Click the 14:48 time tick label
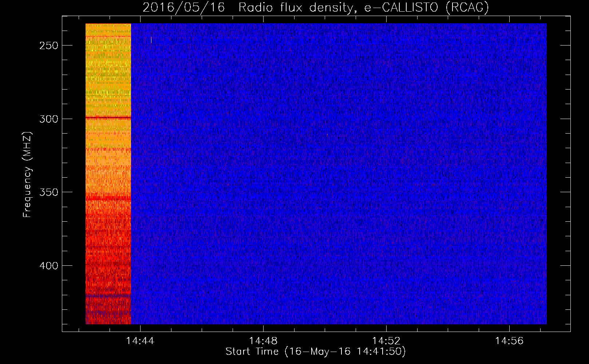The width and height of the screenshot is (589, 364). [x=263, y=341]
